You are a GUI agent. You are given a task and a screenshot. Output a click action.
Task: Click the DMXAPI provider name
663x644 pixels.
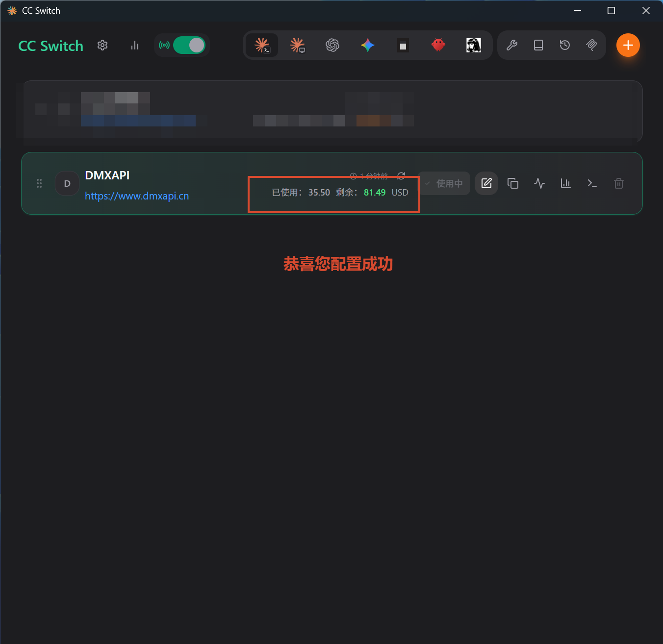click(x=107, y=175)
